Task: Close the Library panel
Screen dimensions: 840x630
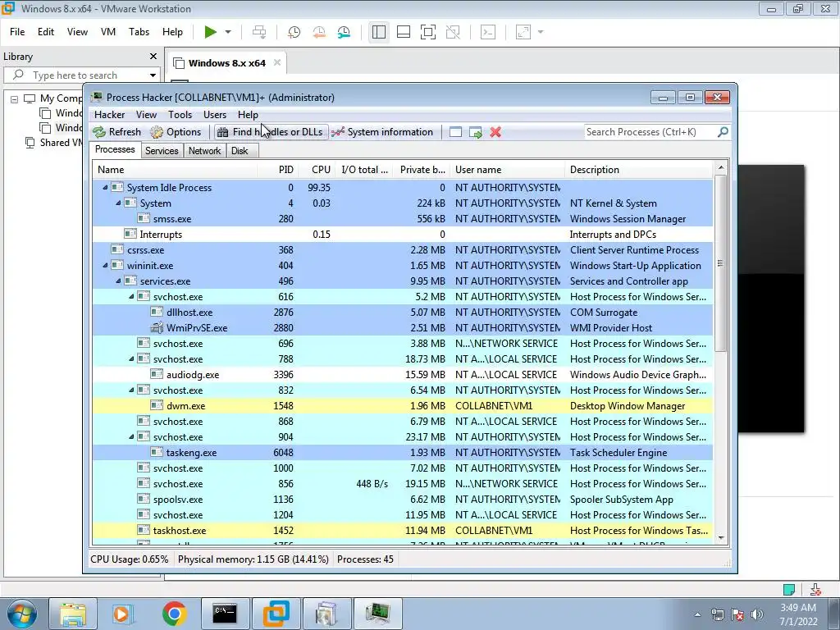Action: point(153,57)
